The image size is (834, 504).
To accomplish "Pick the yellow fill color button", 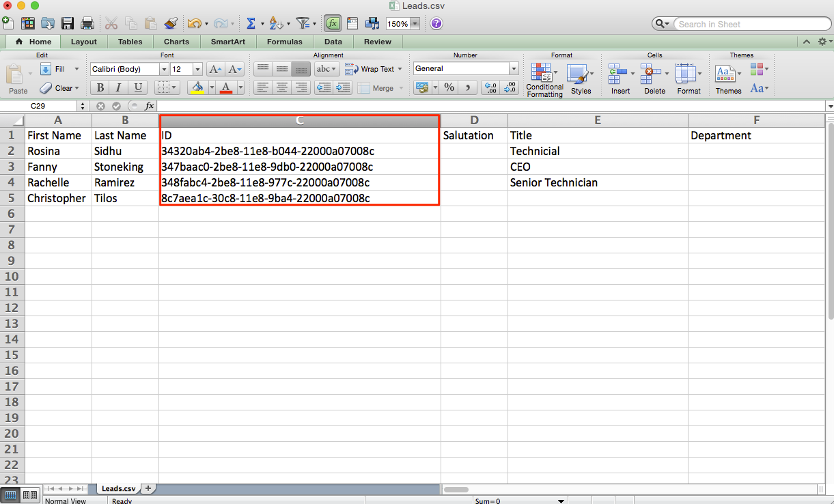I will pos(197,87).
